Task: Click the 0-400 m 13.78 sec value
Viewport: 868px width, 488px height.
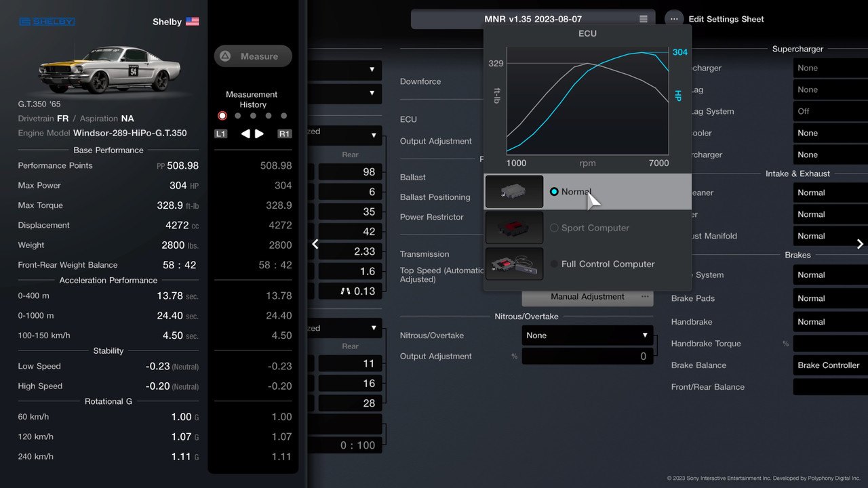Action: coord(170,296)
